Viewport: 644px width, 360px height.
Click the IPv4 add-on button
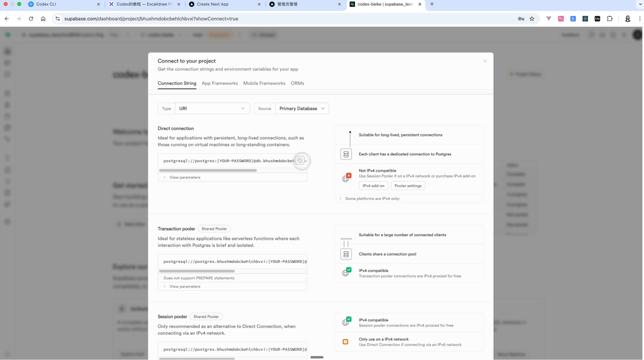click(x=373, y=186)
